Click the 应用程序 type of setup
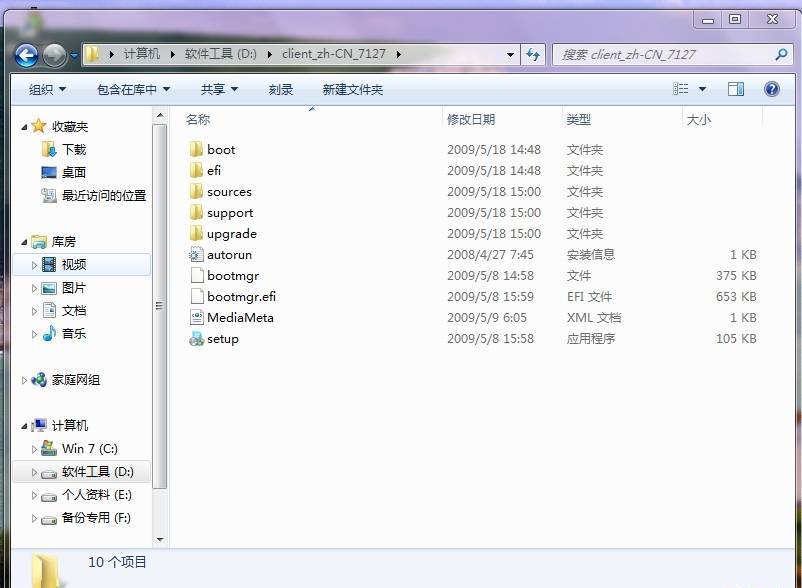Screen dimensions: 802x588 click(591, 338)
